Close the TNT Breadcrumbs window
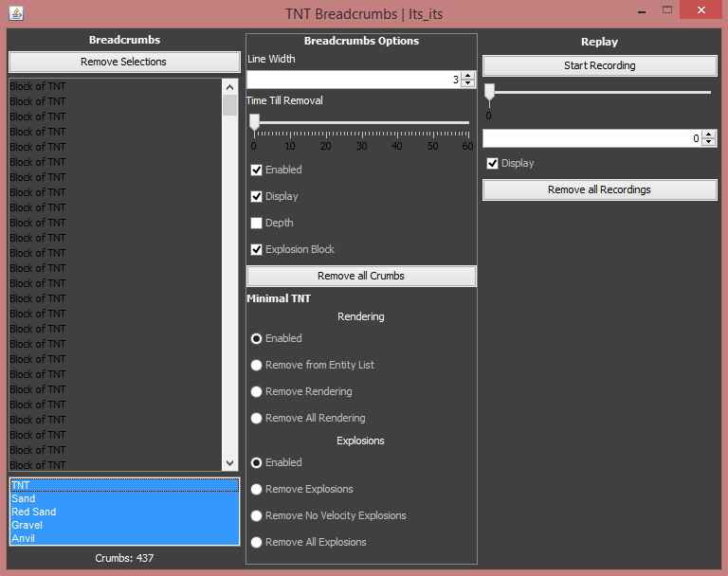 pos(701,9)
